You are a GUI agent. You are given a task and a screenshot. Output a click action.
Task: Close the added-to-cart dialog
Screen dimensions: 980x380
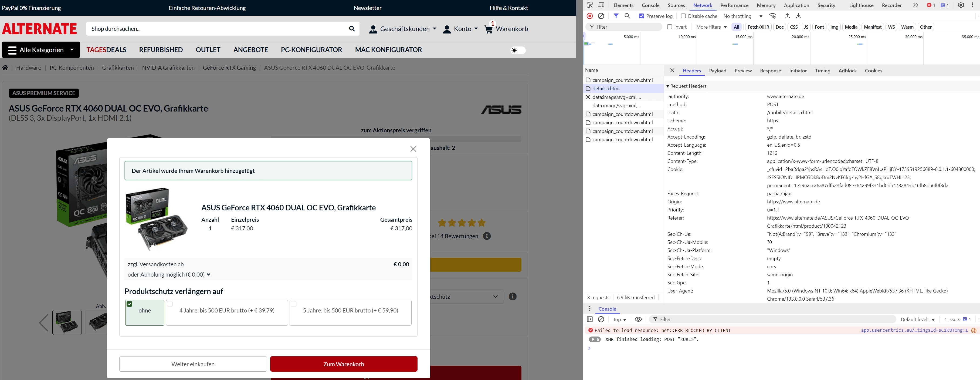click(x=413, y=149)
